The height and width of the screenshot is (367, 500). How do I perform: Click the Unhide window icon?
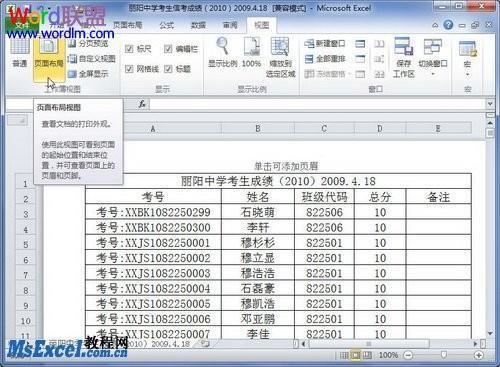tap(360, 74)
